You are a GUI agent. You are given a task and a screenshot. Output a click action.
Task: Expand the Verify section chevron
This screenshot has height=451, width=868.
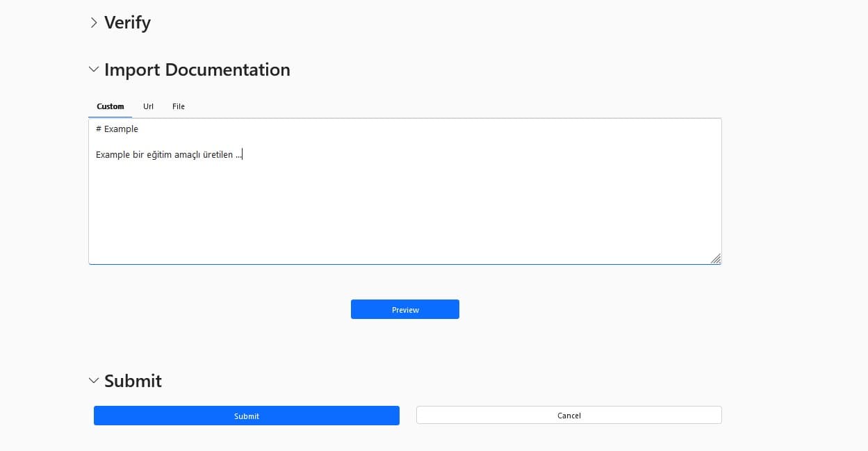94,23
